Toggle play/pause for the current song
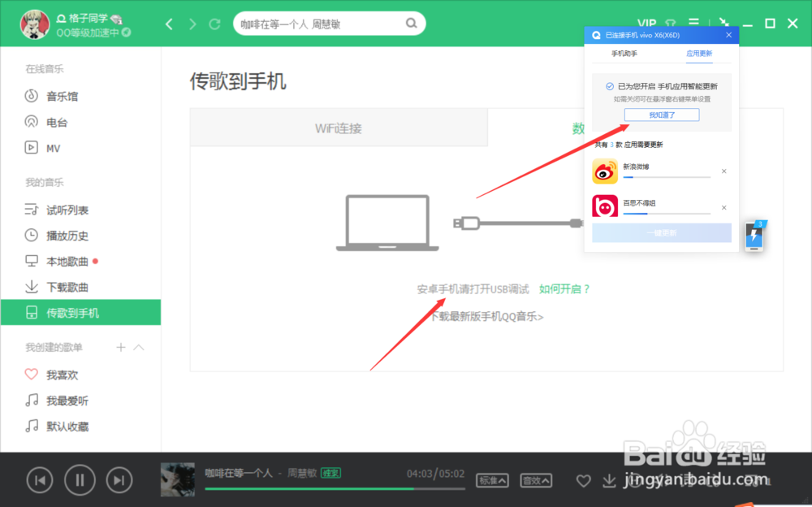Viewport: 812px width, 507px height. pyautogui.click(x=80, y=480)
